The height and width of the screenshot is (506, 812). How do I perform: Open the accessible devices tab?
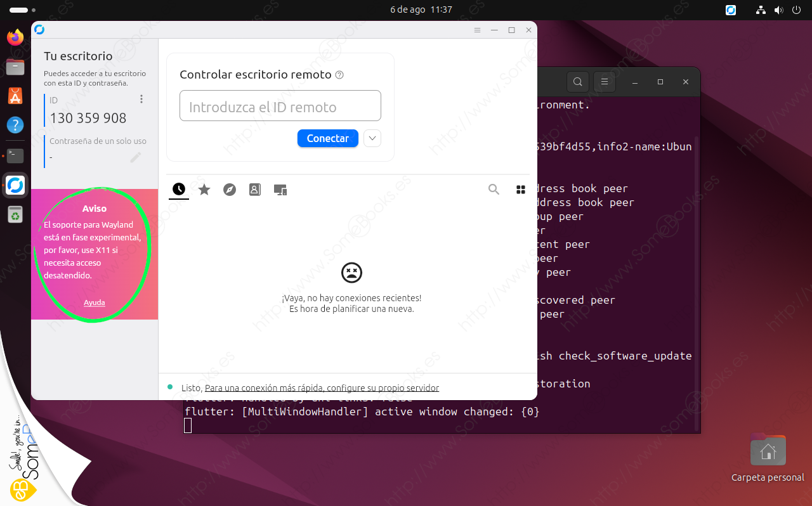(280, 190)
